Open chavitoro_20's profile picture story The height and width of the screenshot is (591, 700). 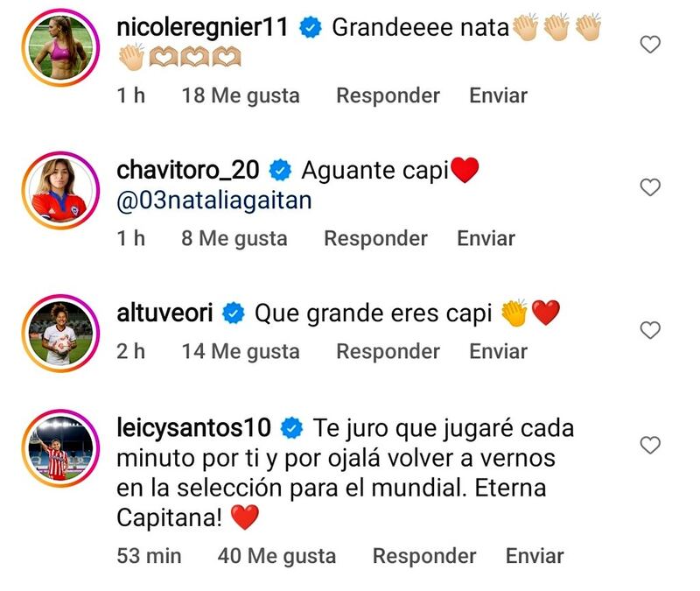pos(60,190)
